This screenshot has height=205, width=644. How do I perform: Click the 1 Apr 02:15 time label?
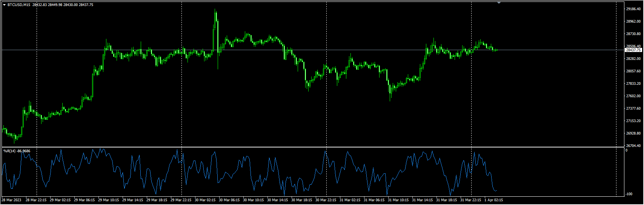(493, 200)
